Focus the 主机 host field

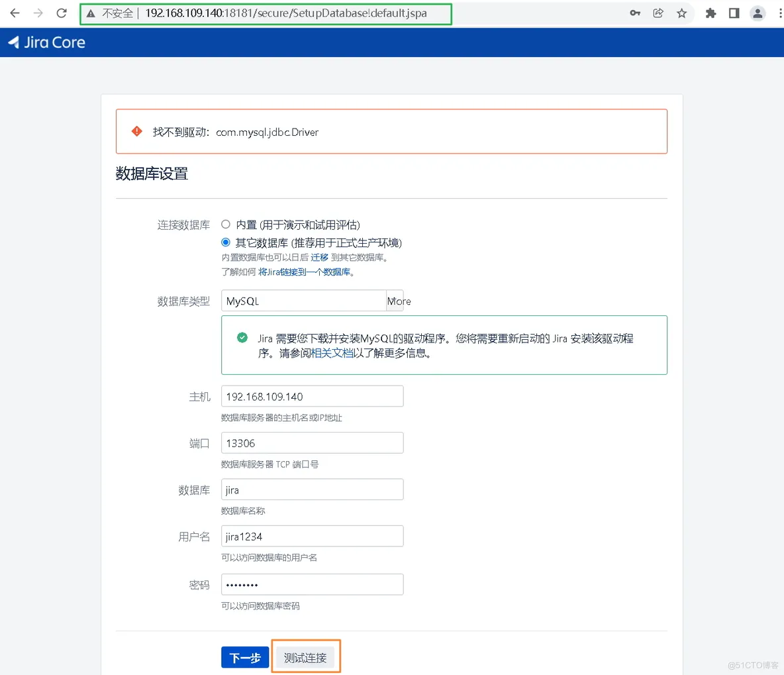(313, 396)
